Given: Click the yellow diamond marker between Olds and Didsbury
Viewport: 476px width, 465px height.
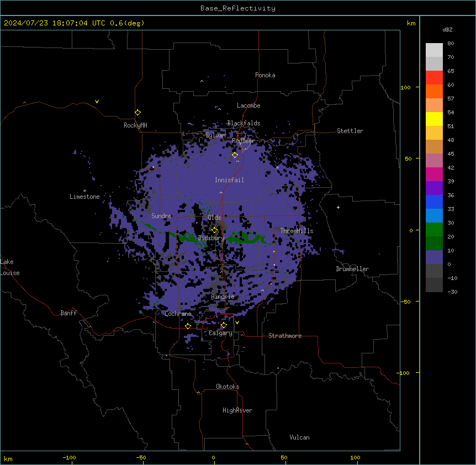Looking at the screenshot, I should 214,230.
